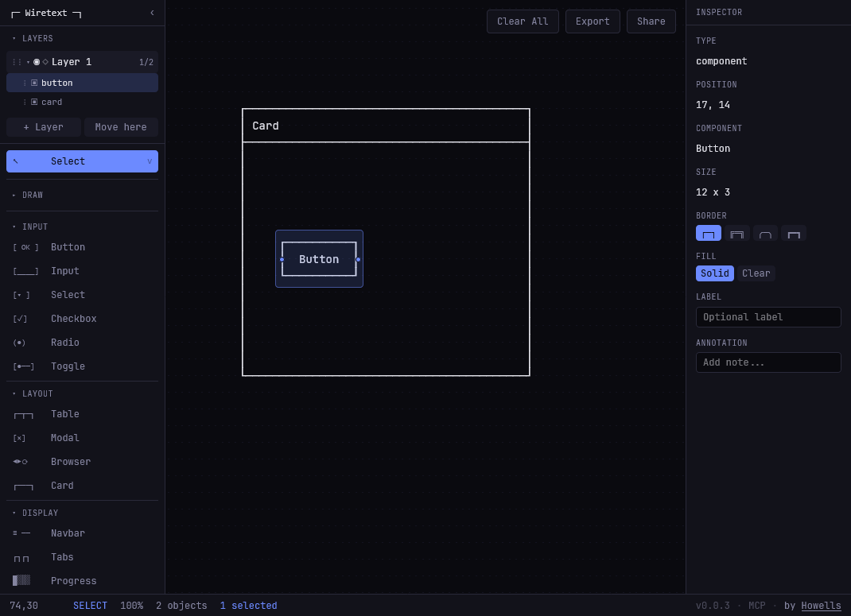Pick the Progress display tool

tap(73, 581)
